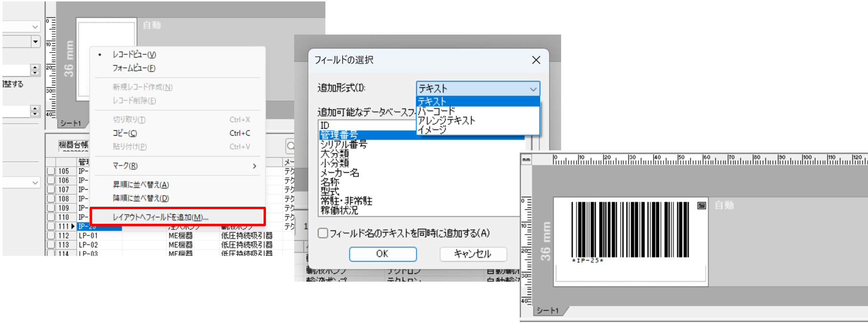This screenshot has width=868, height=323.
Task: Click the small object icon at label corner
Action: point(701,205)
